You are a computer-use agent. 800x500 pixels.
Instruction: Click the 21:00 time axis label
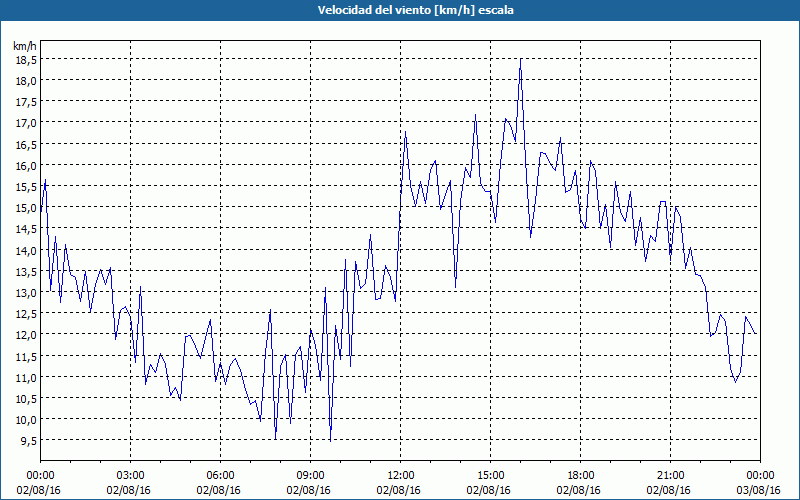(x=670, y=476)
